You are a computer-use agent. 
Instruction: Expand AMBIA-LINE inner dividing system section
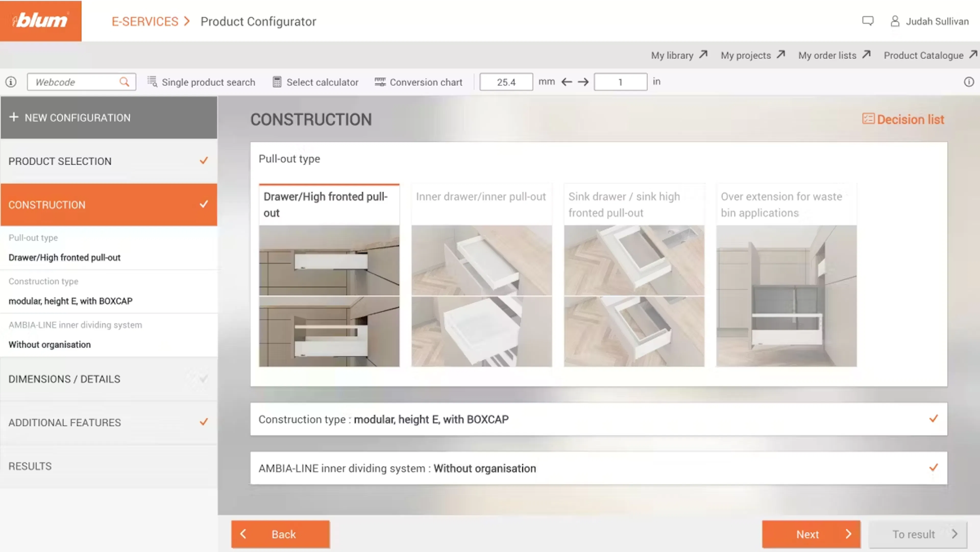click(598, 468)
